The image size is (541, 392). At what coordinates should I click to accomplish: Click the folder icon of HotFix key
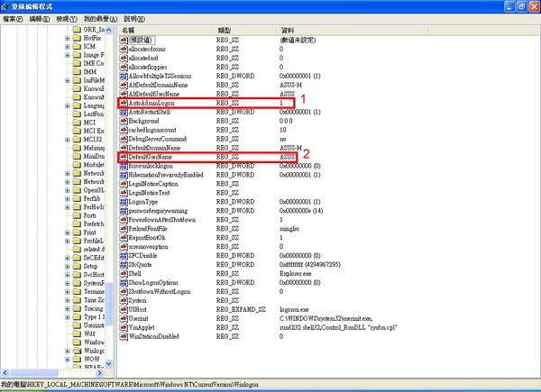[x=77, y=38]
